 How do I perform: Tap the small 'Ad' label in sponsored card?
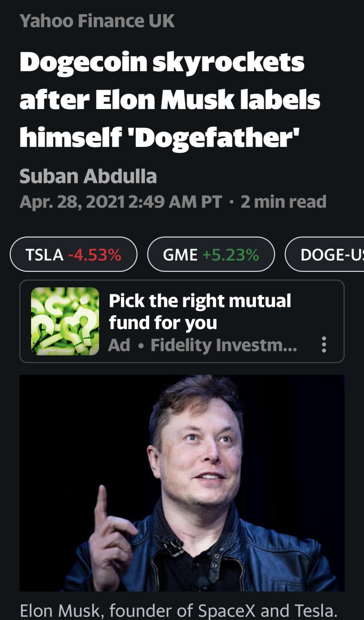(x=119, y=345)
